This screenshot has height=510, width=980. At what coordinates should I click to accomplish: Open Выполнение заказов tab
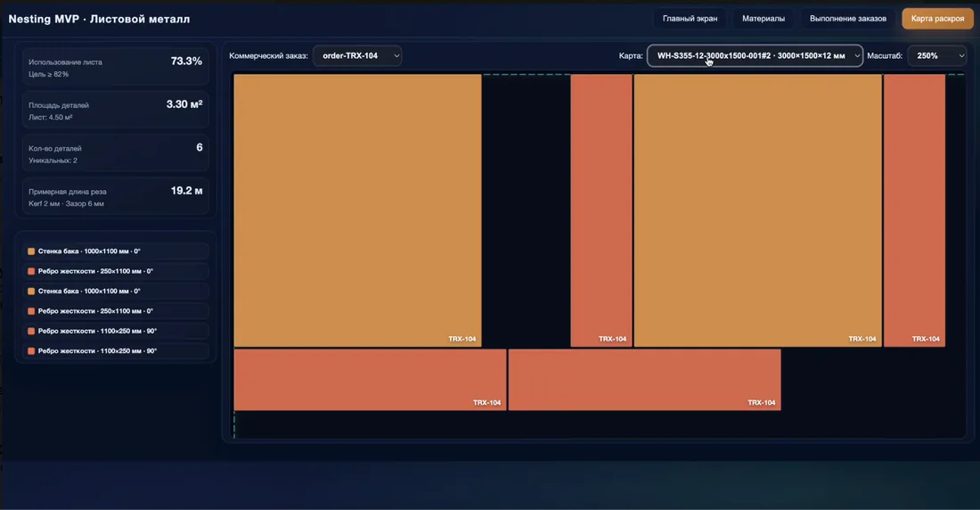point(847,19)
